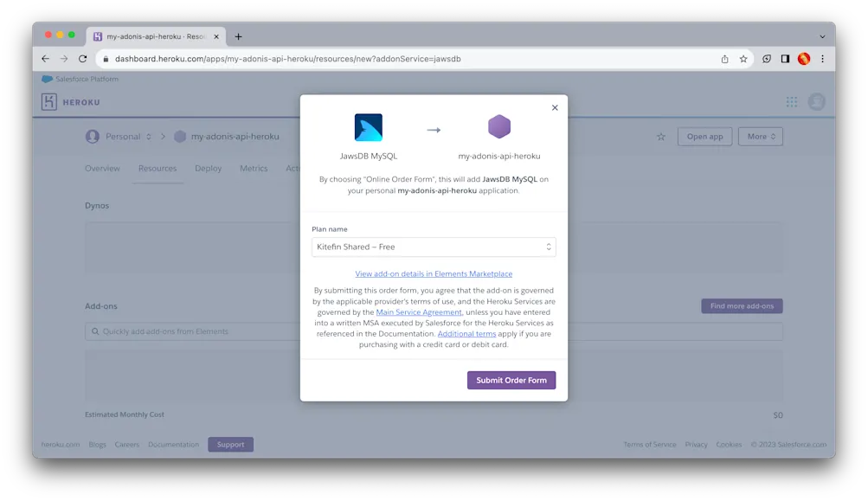
Task: Click the Dynos section heading
Action: [97, 205]
